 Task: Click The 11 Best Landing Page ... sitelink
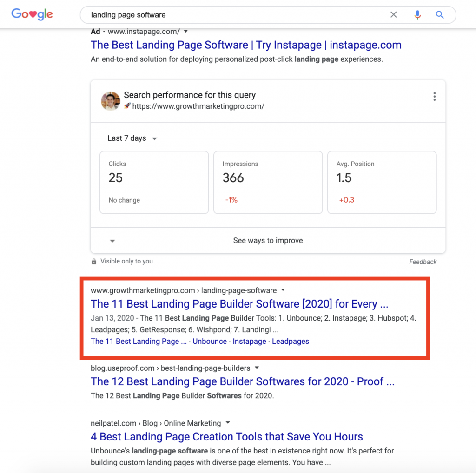[x=139, y=342]
